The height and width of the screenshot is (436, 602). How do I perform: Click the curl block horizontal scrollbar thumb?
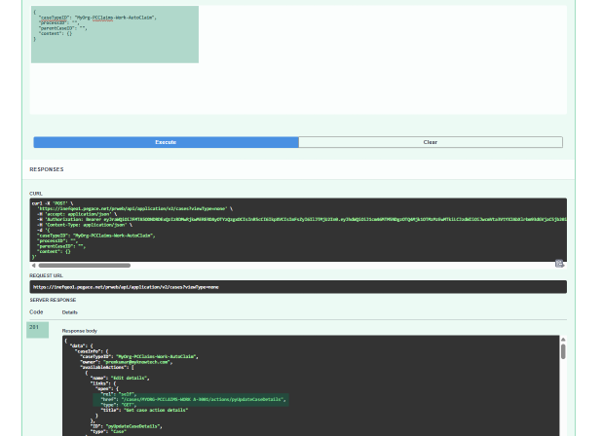[84, 265]
